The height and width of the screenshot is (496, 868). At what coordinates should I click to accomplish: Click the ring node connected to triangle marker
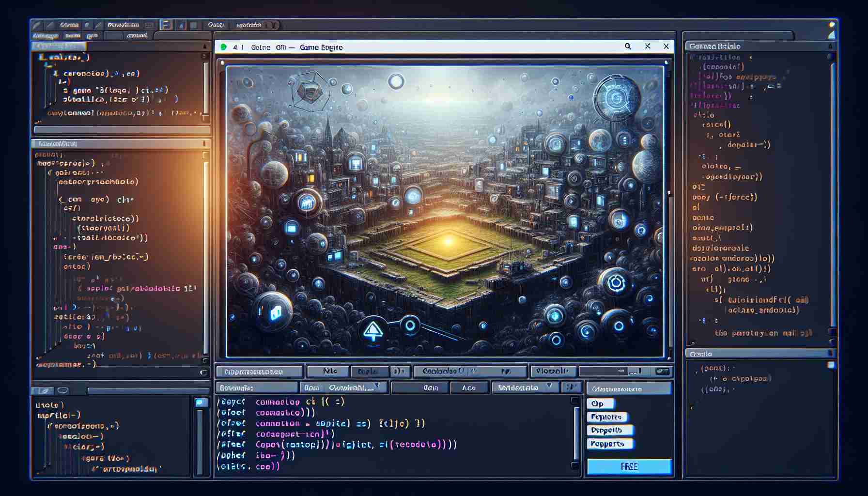coord(410,325)
